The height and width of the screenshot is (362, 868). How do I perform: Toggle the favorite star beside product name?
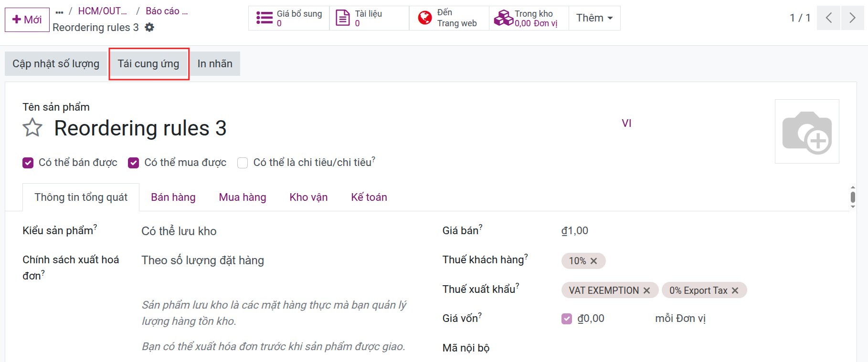point(32,128)
